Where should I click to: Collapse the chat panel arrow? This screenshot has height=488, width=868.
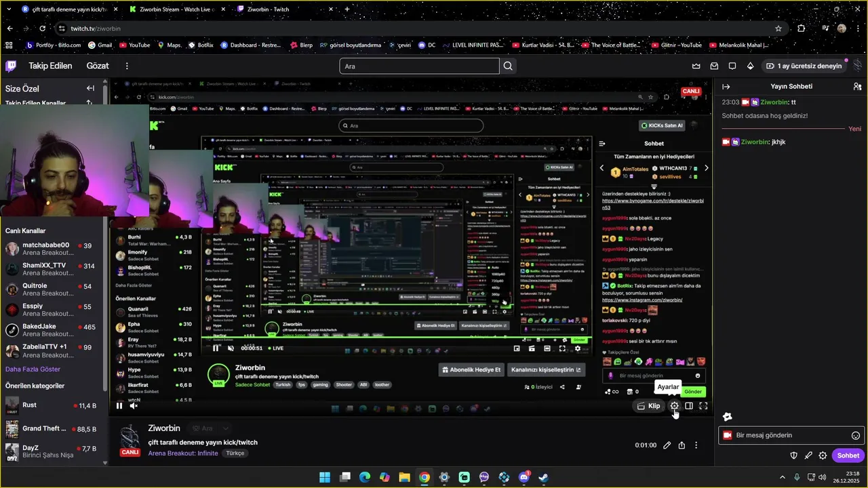point(726,87)
